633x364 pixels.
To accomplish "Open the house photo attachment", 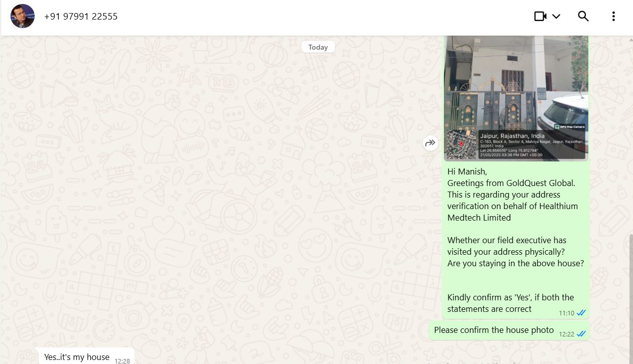I will [516, 98].
